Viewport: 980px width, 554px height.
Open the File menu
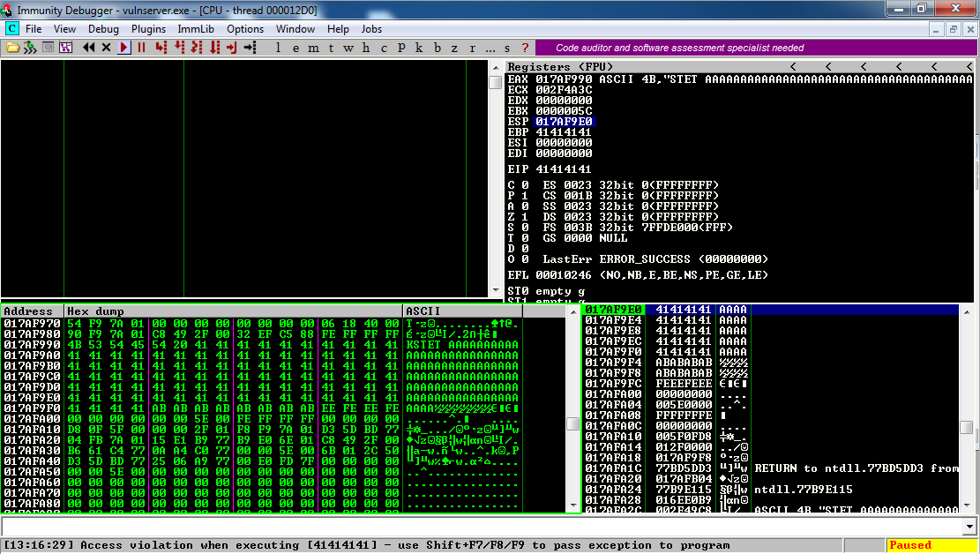(x=34, y=29)
